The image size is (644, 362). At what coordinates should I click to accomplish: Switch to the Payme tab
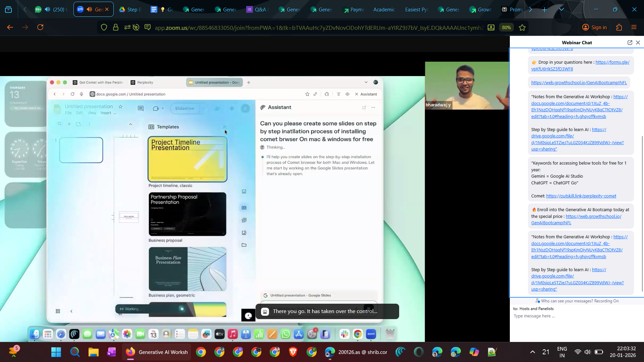coord(354,9)
